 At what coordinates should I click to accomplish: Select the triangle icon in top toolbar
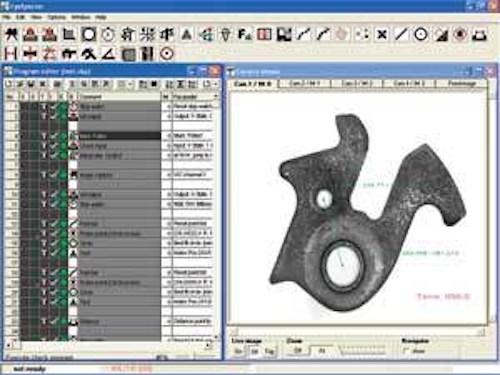pyautogui.click(x=186, y=34)
